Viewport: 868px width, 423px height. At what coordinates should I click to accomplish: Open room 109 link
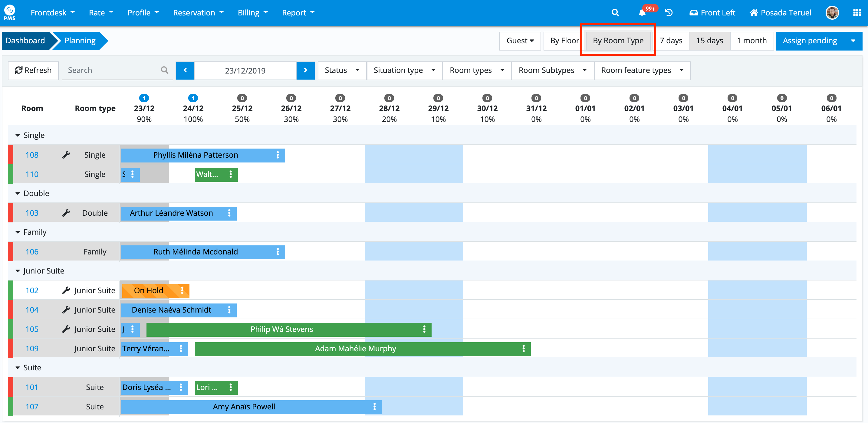tap(32, 349)
